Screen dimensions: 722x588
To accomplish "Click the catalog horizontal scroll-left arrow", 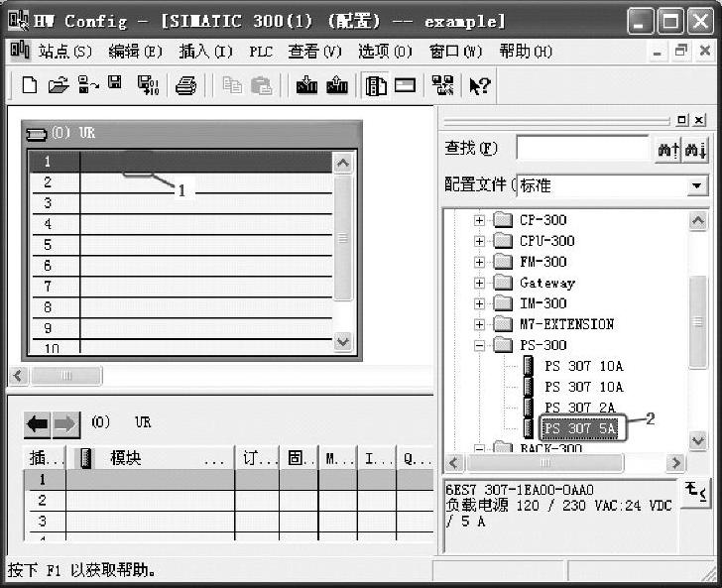I will coord(454,463).
